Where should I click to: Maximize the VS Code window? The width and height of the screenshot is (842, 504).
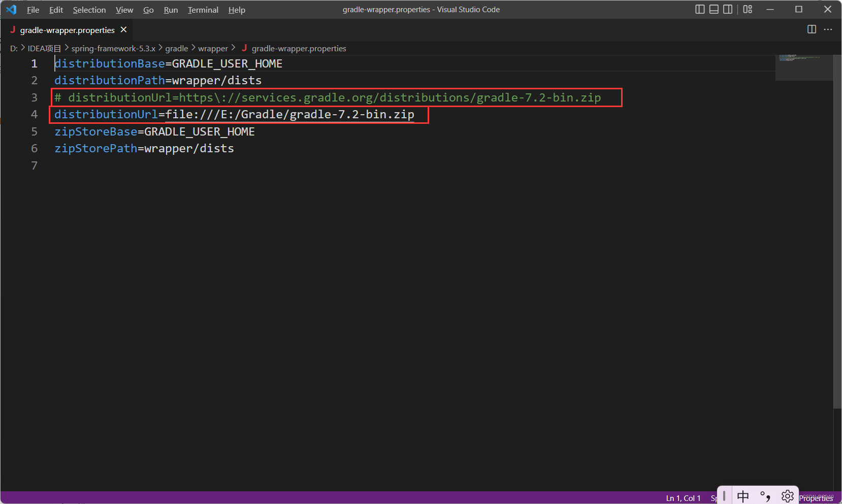(799, 9)
